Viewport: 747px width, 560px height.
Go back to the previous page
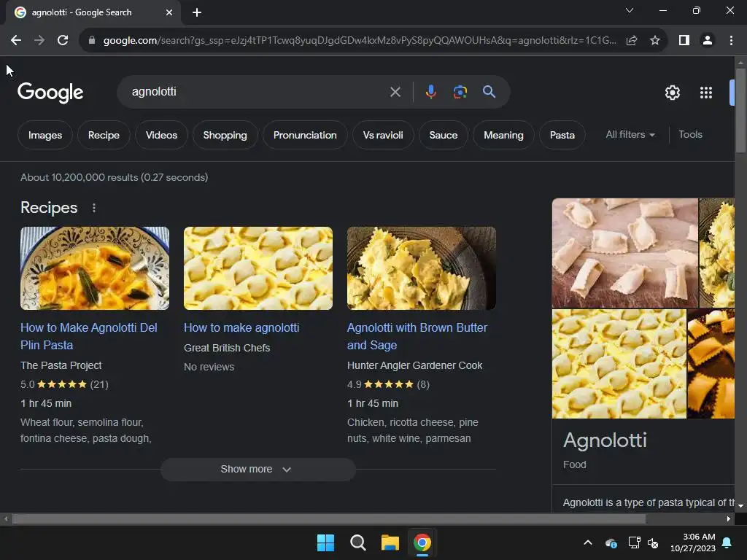pos(16,41)
